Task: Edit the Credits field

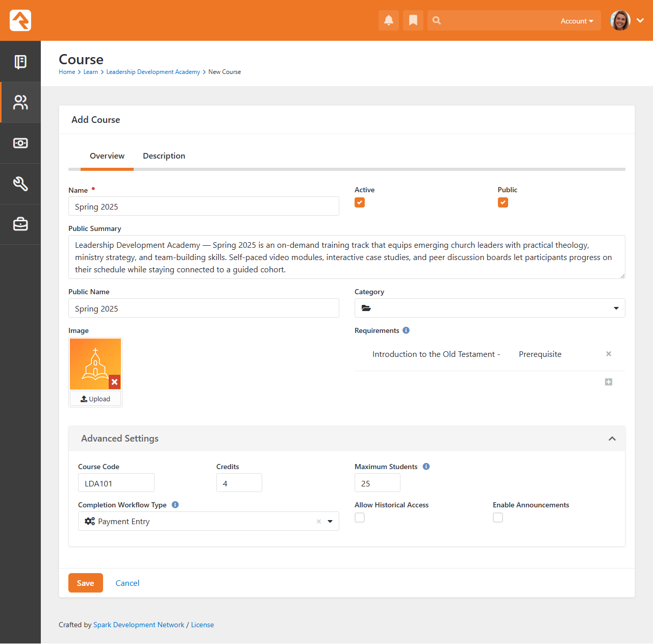Action: tap(239, 483)
